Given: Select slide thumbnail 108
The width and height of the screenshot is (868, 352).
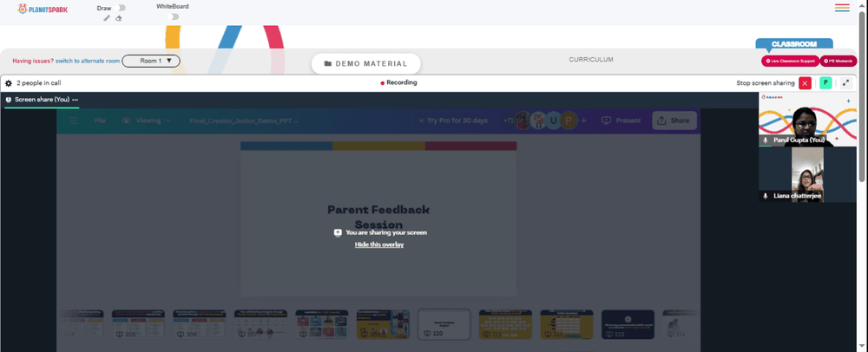Looking at the screenshot, I should tap(322, 324).
